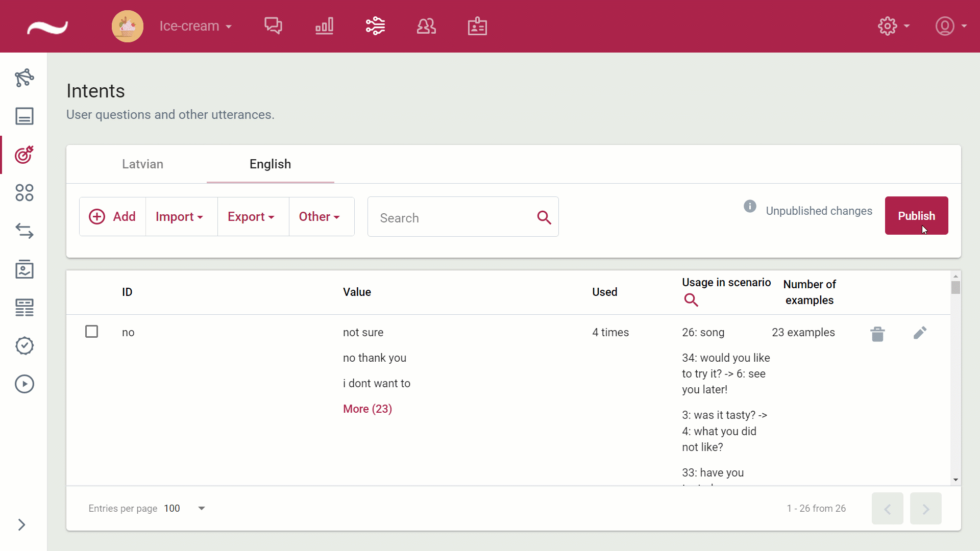Click the intents target icon in sidebar
Image resolution: width=980 pixels, height=551 pixels.
pyautogui.click(x=24, y=155)
